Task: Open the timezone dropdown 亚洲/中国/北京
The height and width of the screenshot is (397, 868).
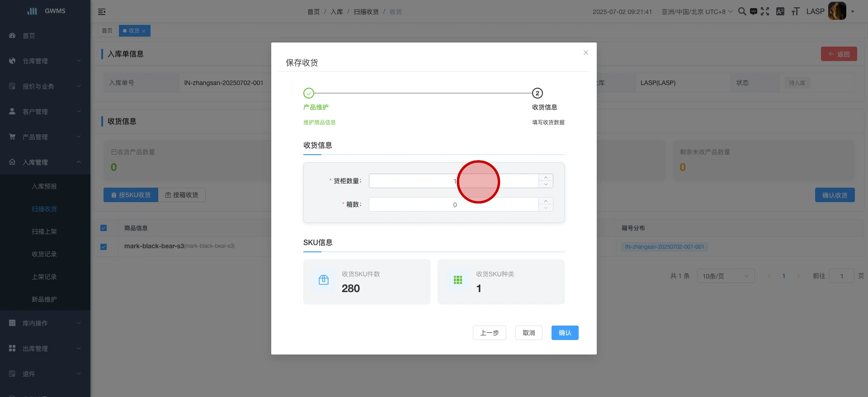Action: [697, 12]
